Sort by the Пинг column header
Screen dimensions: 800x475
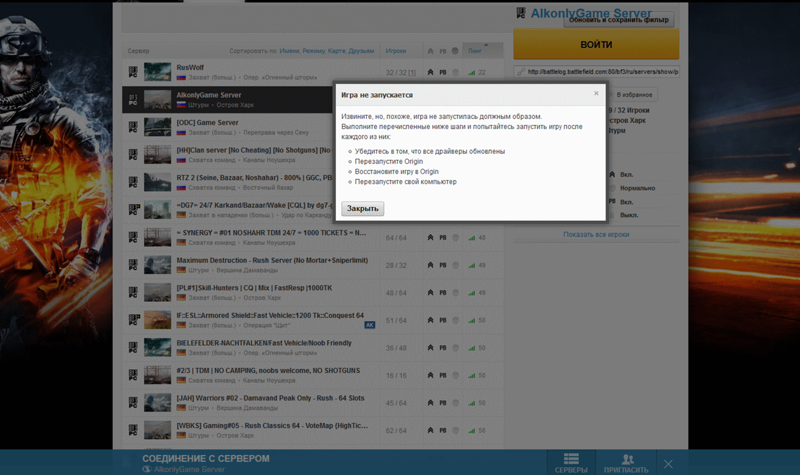tap(475, 51)
